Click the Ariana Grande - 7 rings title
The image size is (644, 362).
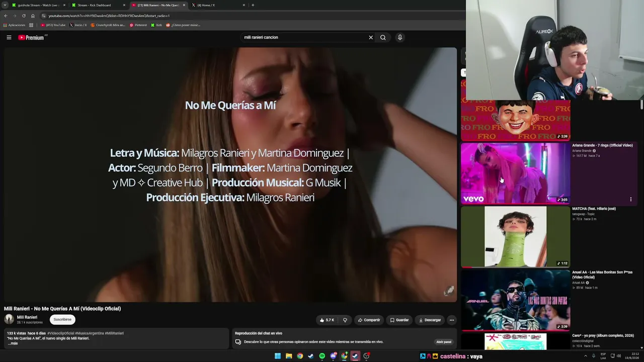(602, 145)
